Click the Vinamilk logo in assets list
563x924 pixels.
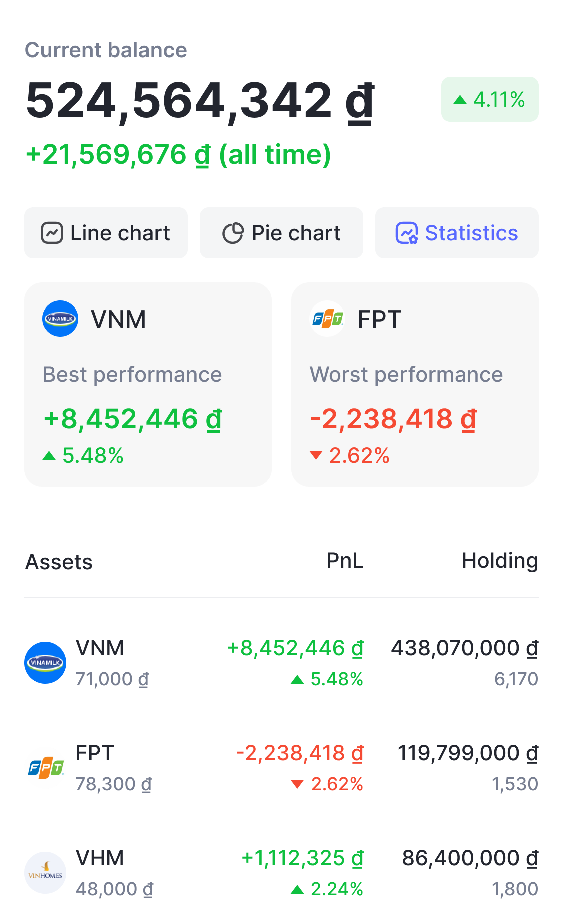[x=45, y=663]
